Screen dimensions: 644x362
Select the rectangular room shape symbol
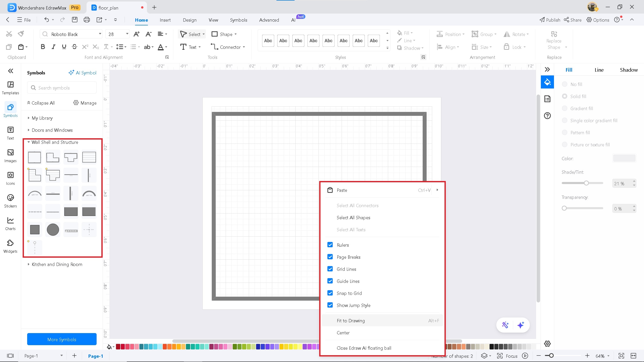pyautogui.click(x=34, y=157)
